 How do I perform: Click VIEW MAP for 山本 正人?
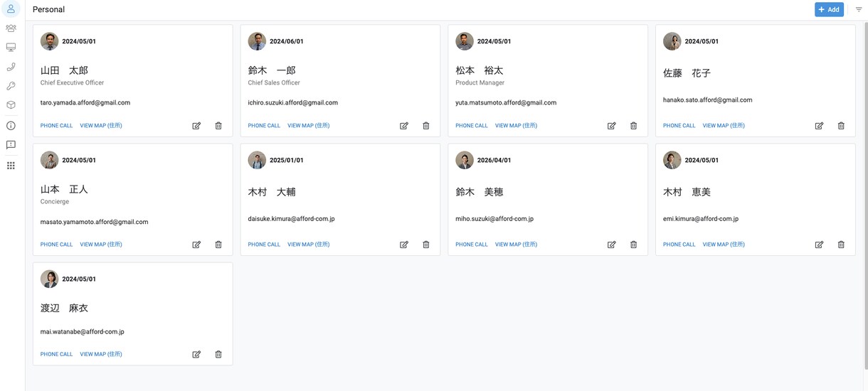click(101, 245)
